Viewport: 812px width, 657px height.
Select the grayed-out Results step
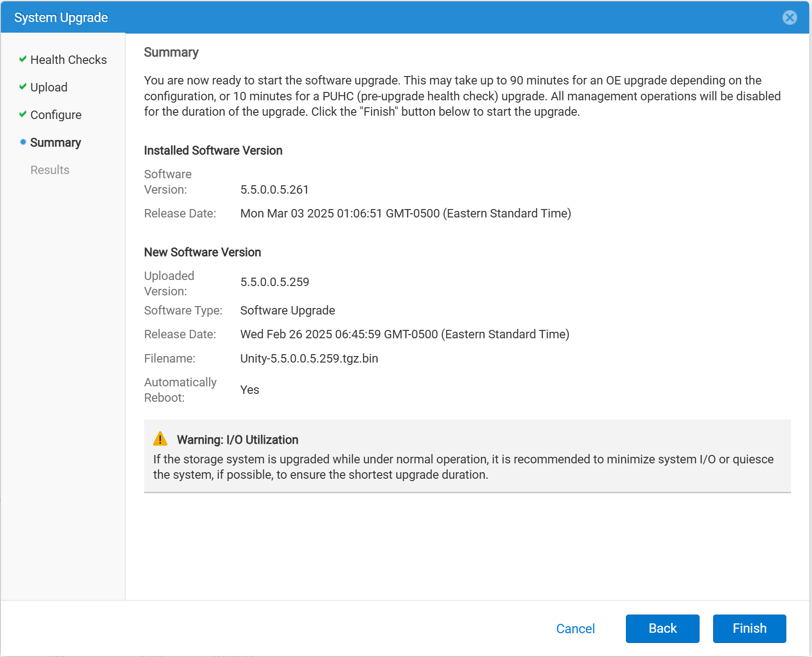pyautogui.click(x=49, y=169)
